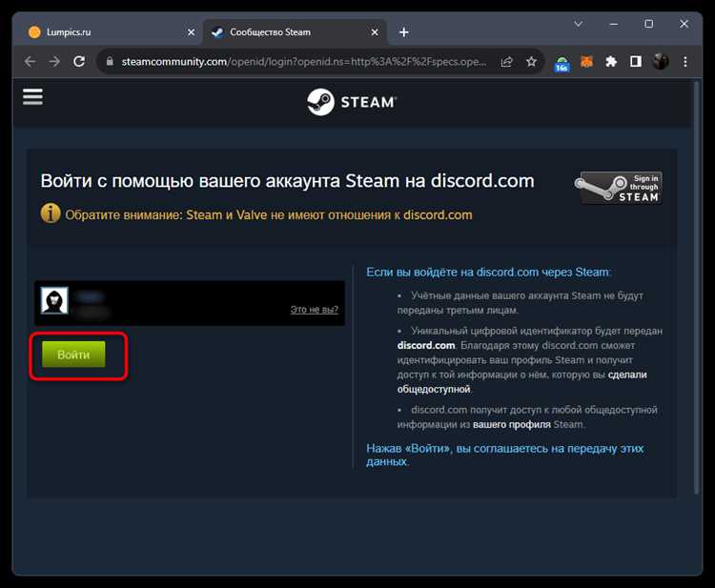Click the Steam account avatar thumbnail
This screenshot has width=715, height=588.
pos(54,300)
